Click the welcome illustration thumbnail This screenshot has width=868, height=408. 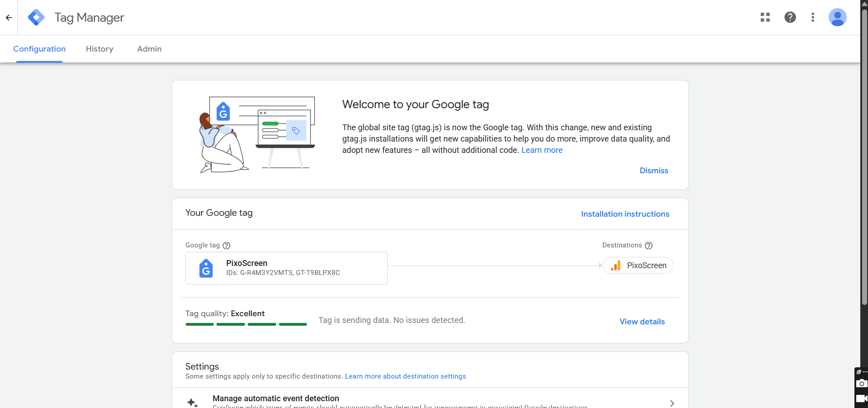(257, 134)
